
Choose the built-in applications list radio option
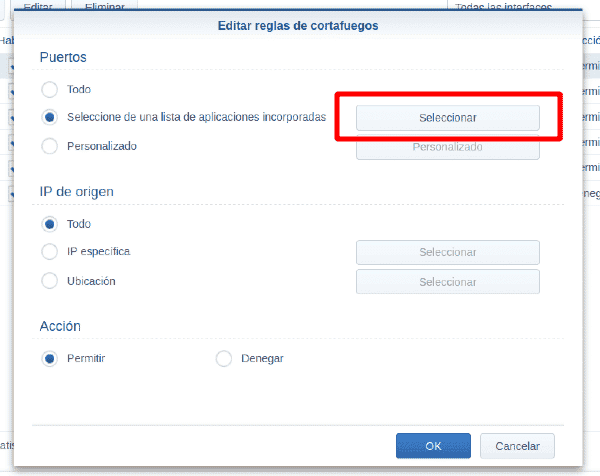point(50,117)
